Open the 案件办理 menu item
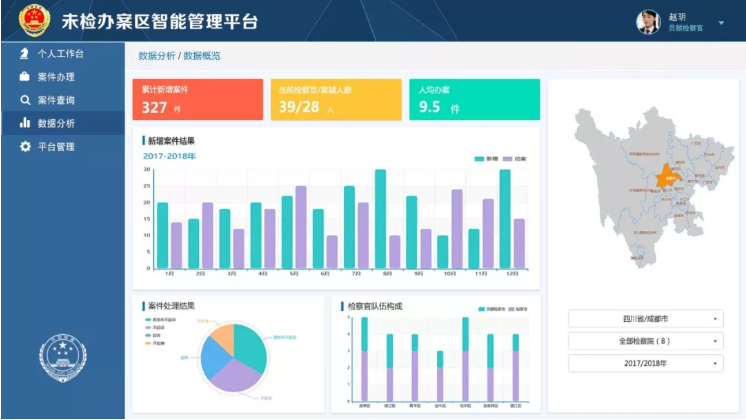The image size is (746, 420). coord(56,77)
